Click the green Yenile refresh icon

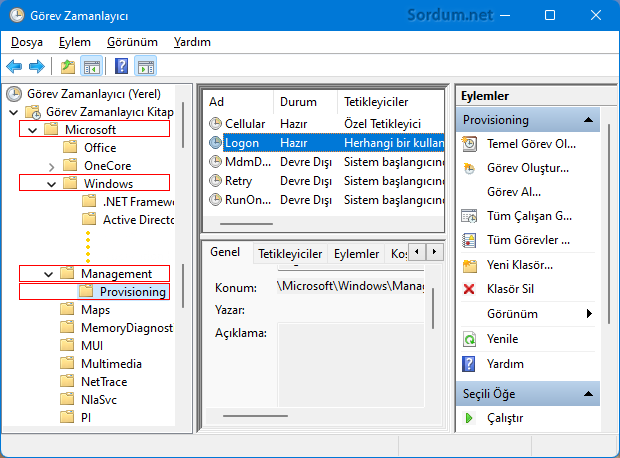[469, 339]
